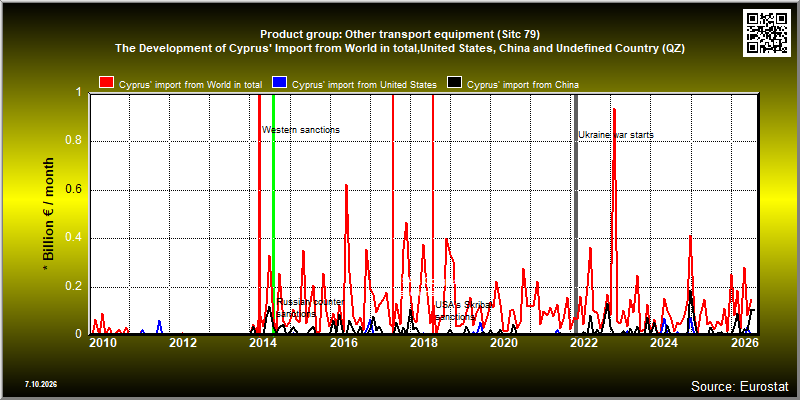This screenshot has width=800, height=400.
Task: Click the 'Source: Eurostat' text
Action: coord(740,385)
